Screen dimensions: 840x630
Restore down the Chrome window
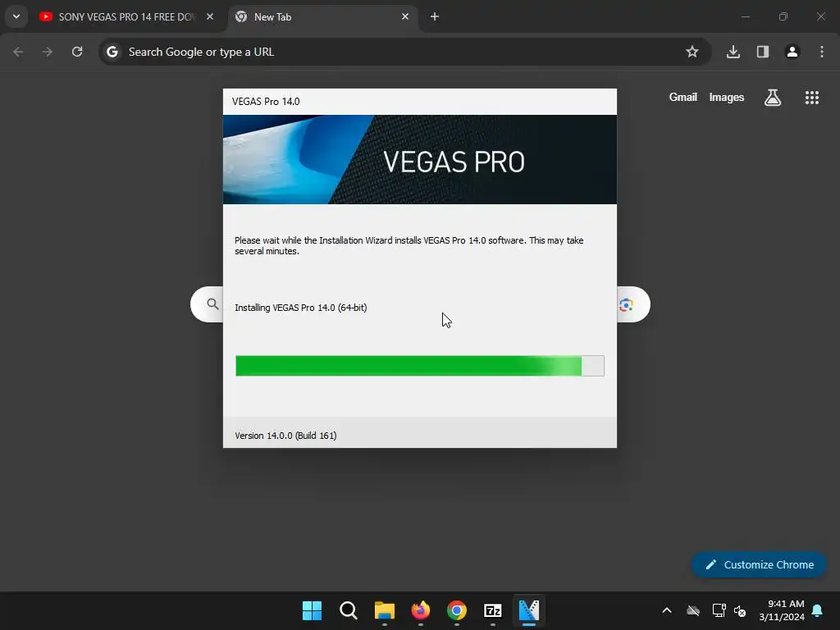tap(783, 16)
